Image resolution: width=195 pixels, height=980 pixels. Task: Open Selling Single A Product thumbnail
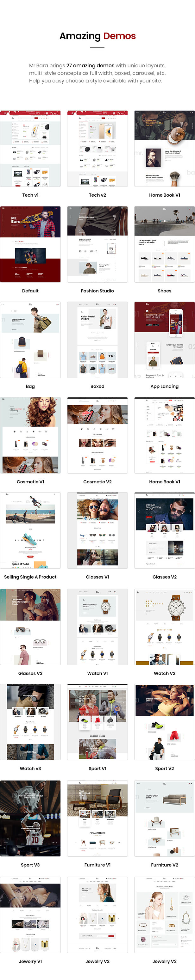click(x=30, y=530)
